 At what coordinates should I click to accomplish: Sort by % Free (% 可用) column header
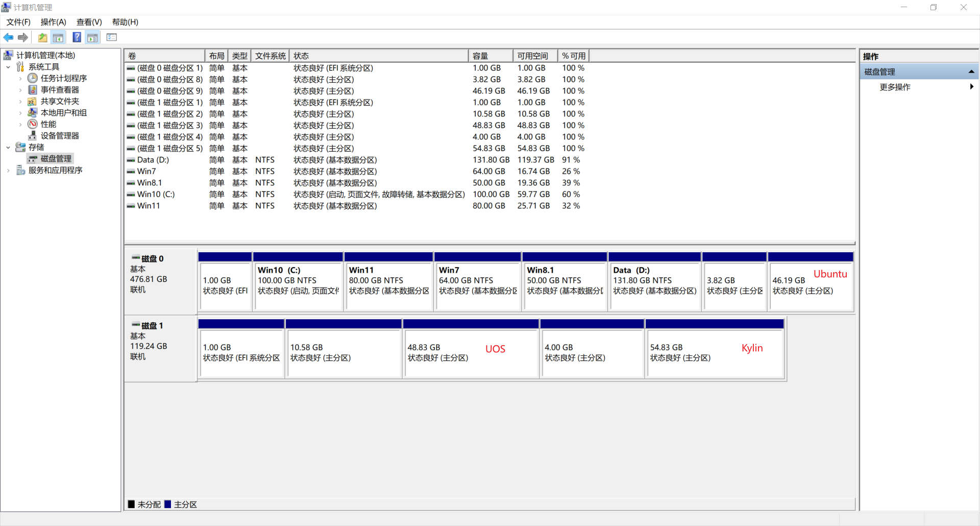(x=574, y=56)
